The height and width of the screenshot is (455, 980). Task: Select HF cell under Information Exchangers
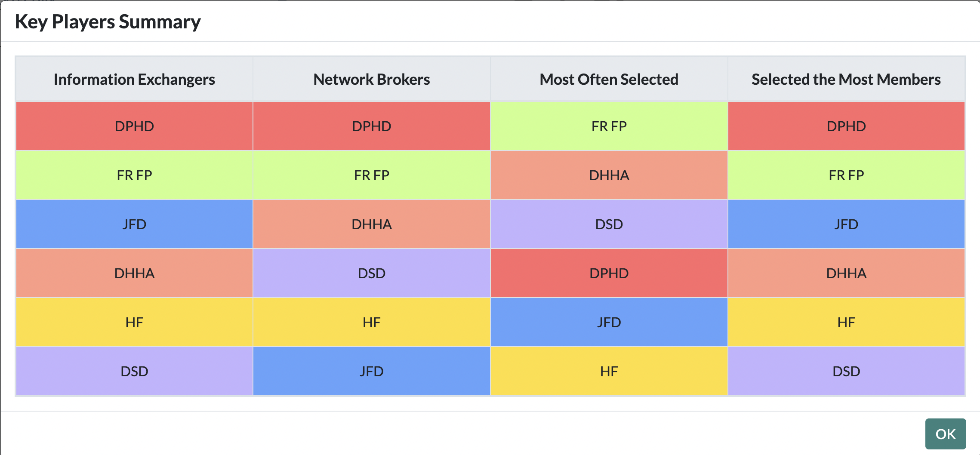coord(134,322)
